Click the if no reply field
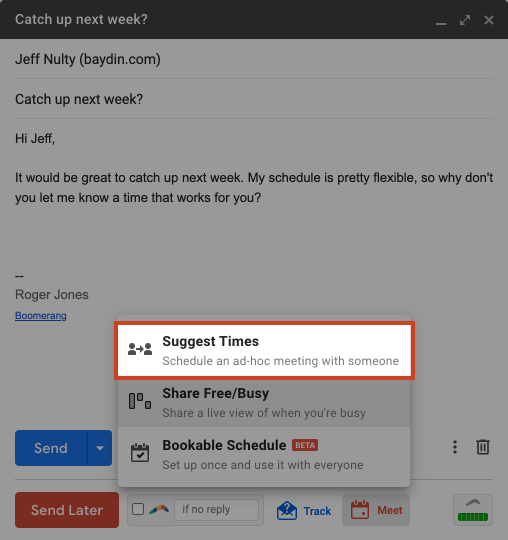508x540 pixels. (217, 510)
